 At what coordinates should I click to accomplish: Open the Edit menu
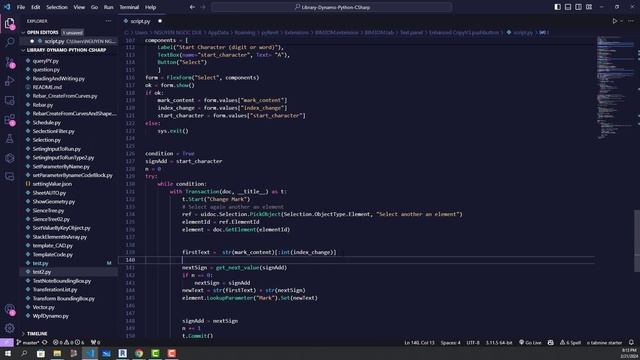pos(36,7)
